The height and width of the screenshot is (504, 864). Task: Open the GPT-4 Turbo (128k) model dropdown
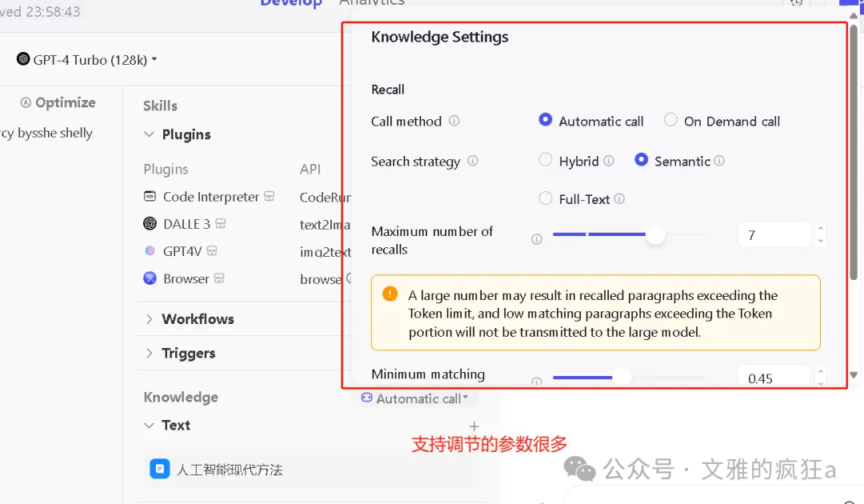click(87, 59)
